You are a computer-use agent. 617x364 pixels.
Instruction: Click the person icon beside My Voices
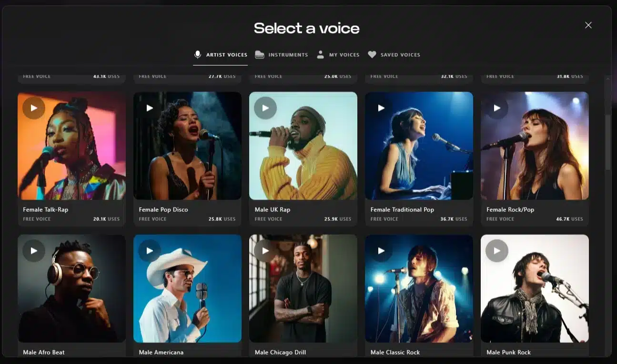(x=321, y=55)
